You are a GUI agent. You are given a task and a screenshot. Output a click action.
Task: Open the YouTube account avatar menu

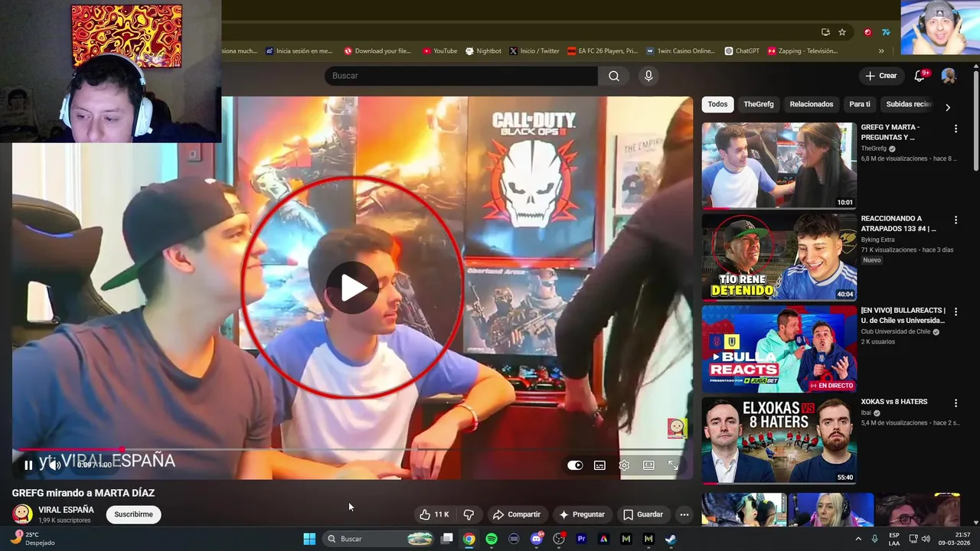[x=949, y=76]
